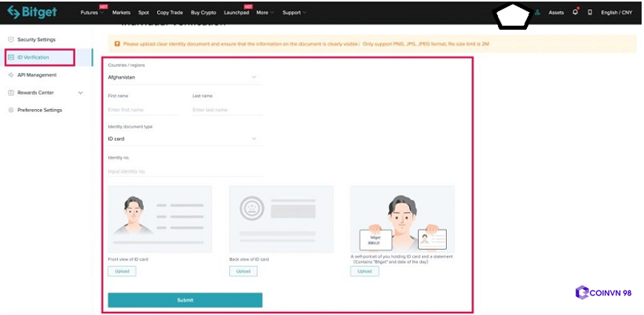Click the user profile icon beside Assets
This screenshot has height=315, width=644.
tap(537, 13)
